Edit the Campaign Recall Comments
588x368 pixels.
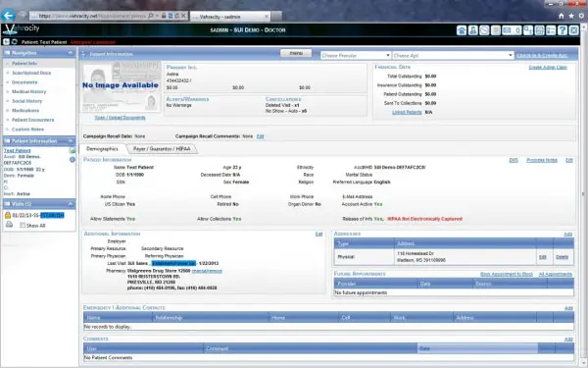(x=261, y=136)
